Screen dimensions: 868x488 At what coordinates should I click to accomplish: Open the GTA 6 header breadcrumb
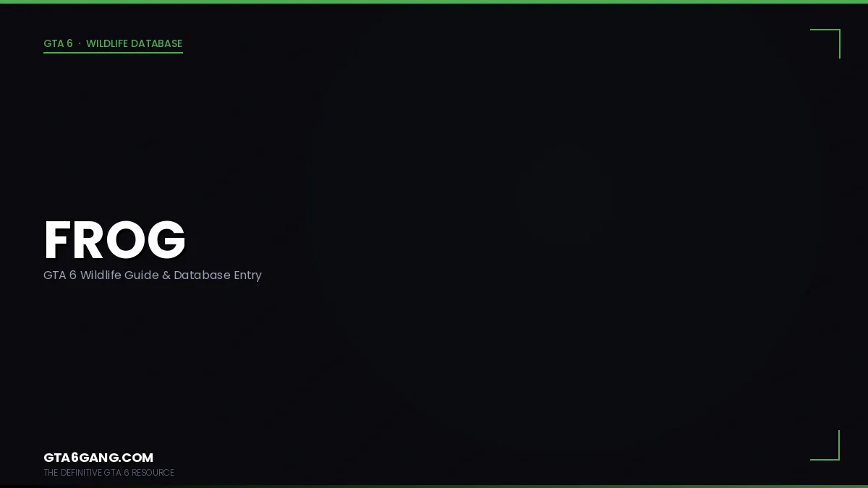pos(58,43)
